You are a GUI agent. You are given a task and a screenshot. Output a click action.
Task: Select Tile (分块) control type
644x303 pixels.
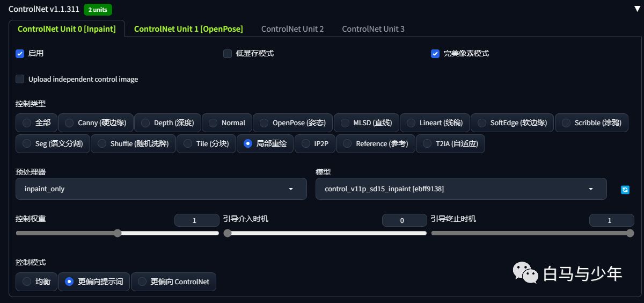tap(206, 143)
